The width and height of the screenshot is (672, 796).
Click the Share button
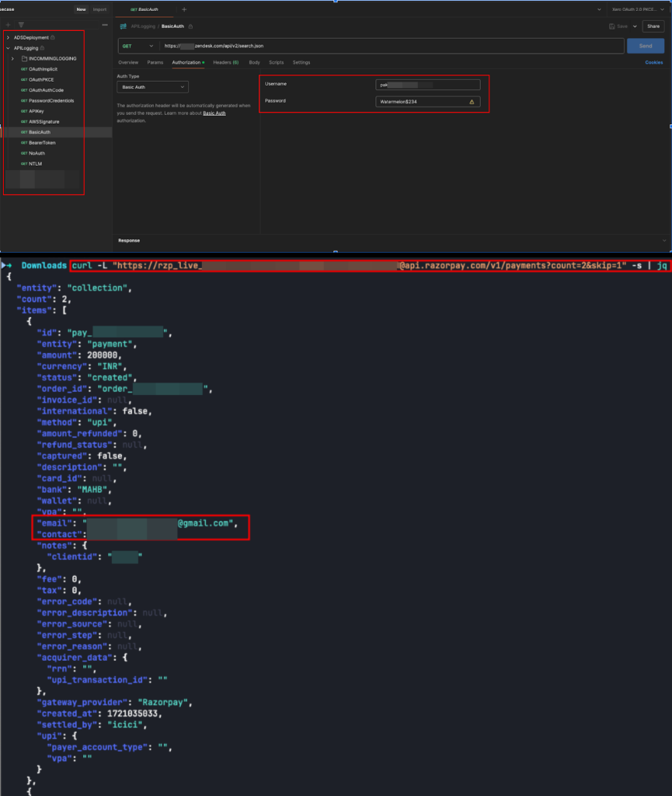653,26
